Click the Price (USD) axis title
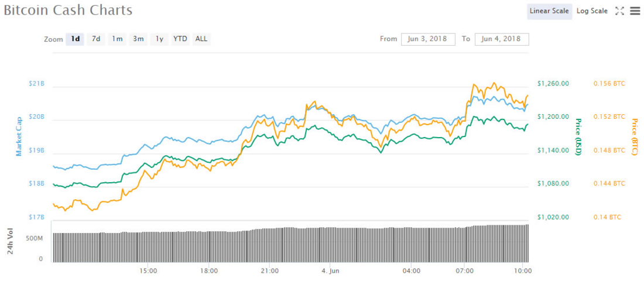Image resolution: width=644 pixels, height=281 pixels. click(578, 137)
